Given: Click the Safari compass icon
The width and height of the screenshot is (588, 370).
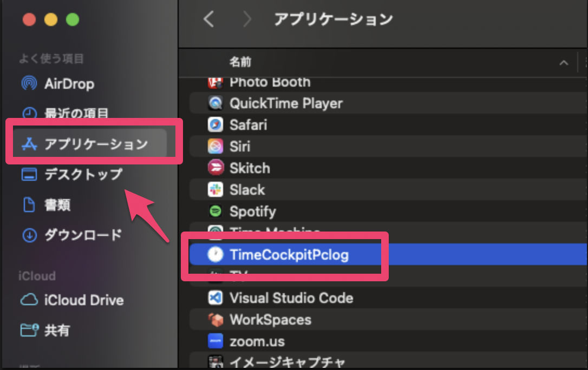Looking at the screenshot, I should tap(215, 125).
